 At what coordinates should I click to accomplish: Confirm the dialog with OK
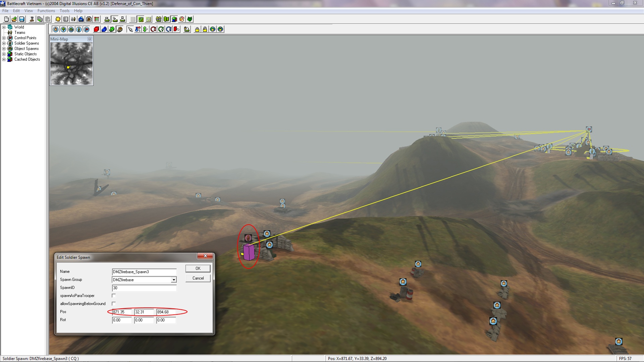pyautogui.click(x=198, y=268)
